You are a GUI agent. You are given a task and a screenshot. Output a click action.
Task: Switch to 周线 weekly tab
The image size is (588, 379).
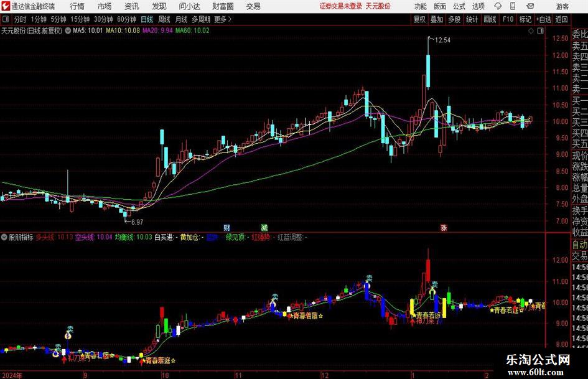(x=164, y=19)
